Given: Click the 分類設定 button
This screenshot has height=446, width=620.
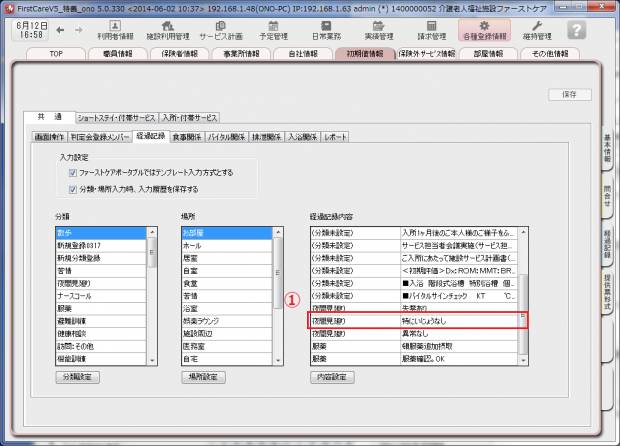Looking at the screenshot, I should pyautogui.click(x=78, y=378).
